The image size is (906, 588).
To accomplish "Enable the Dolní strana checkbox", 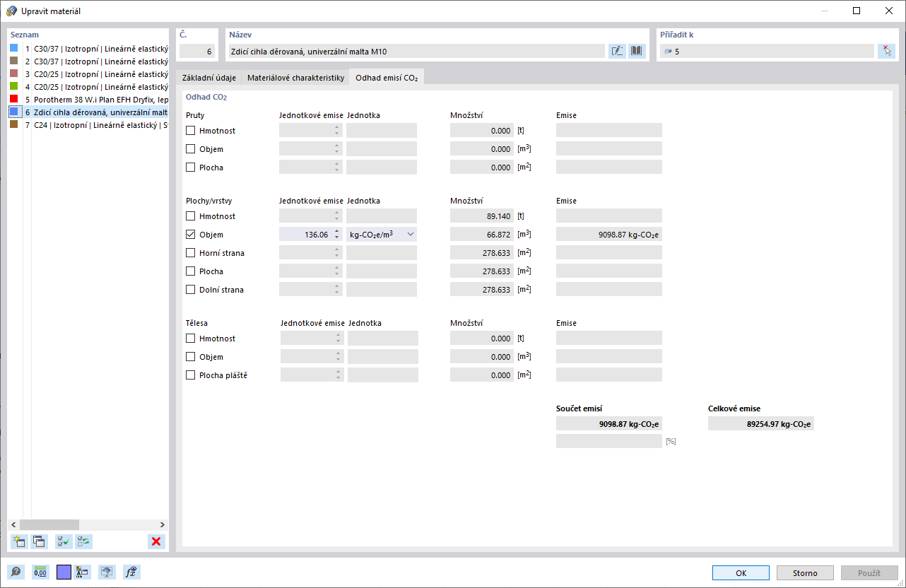I will [x=190, y=290].
